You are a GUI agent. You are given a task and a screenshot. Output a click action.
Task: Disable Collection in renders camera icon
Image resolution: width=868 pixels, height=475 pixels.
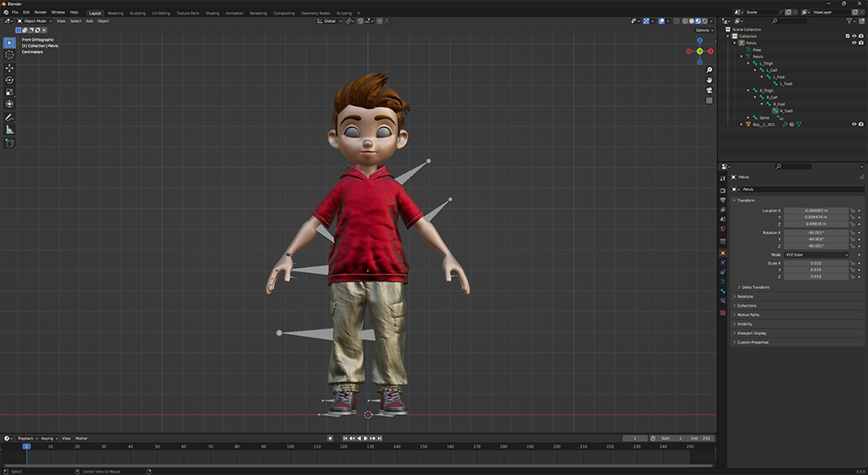(861, 36)
